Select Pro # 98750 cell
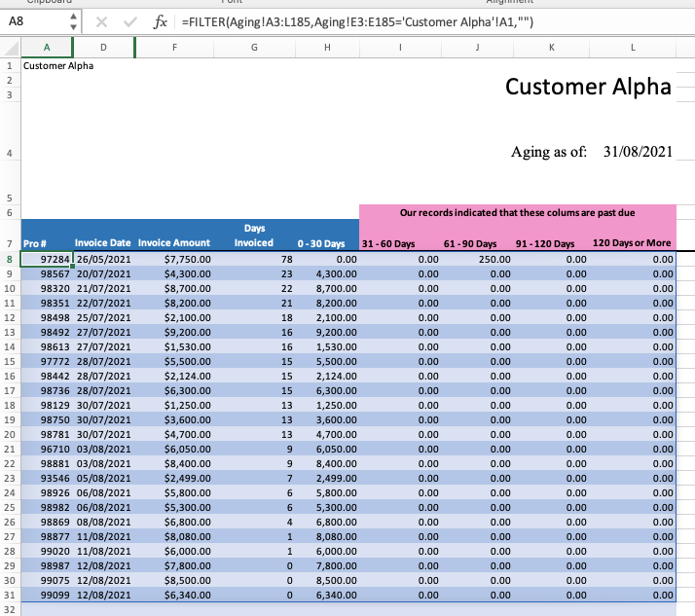Screen dimensions: 695x616 (x=47, y=420)
